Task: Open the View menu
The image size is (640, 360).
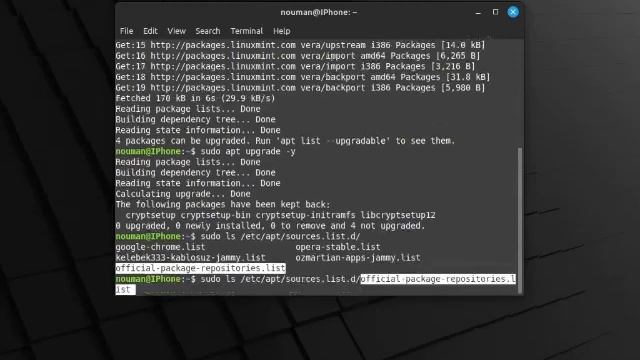Action: click(176, 31)
